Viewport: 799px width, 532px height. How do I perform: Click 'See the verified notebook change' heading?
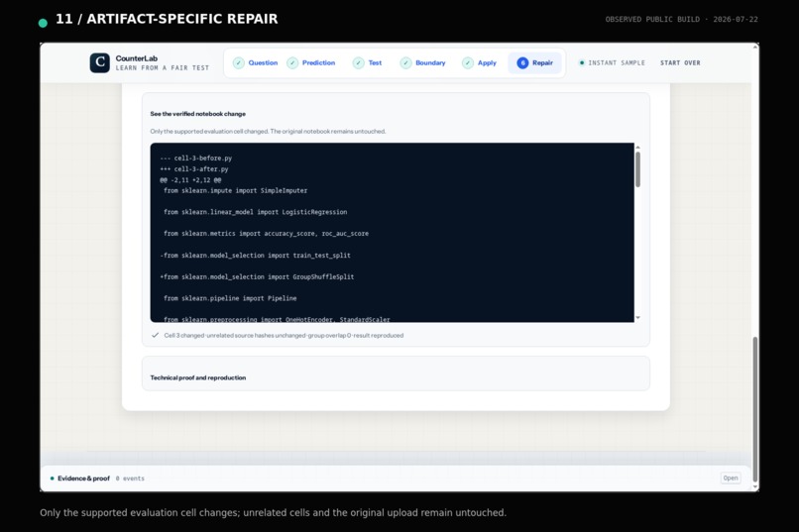197,114
